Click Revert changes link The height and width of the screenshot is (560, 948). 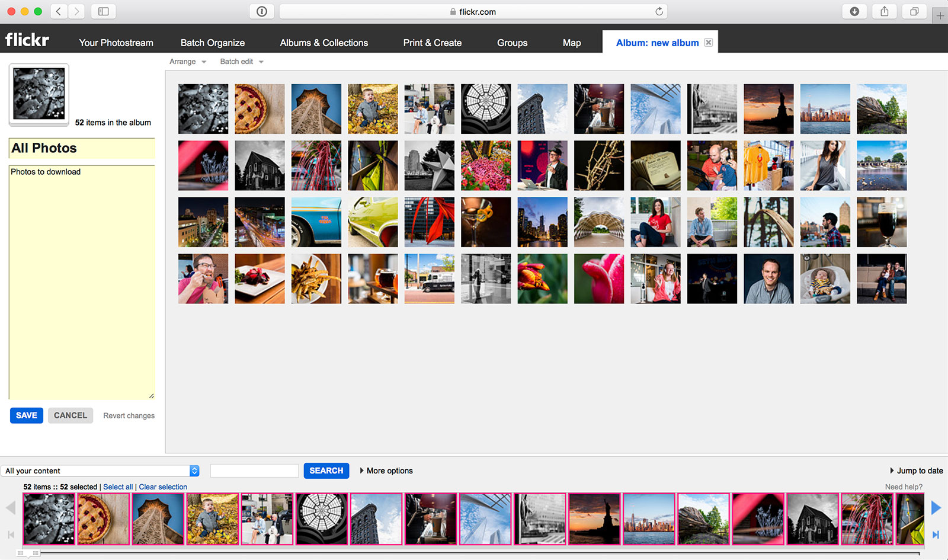point(129,415)
